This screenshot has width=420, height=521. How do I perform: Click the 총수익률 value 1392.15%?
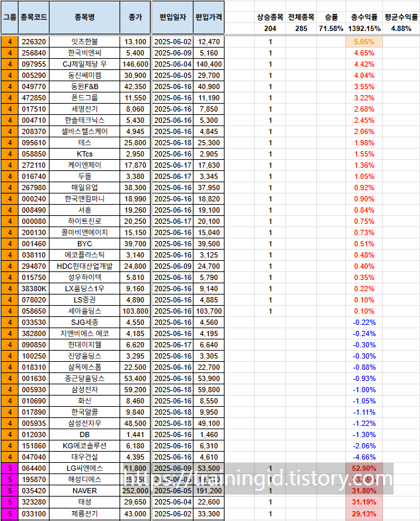coord(364,28)
